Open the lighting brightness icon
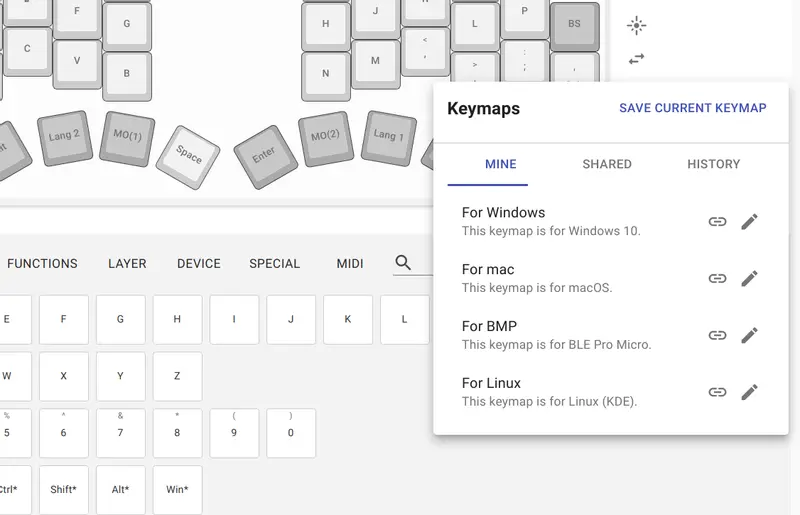Screen dimensions: 800x515 pyautogui.click(x=636, y=26)
